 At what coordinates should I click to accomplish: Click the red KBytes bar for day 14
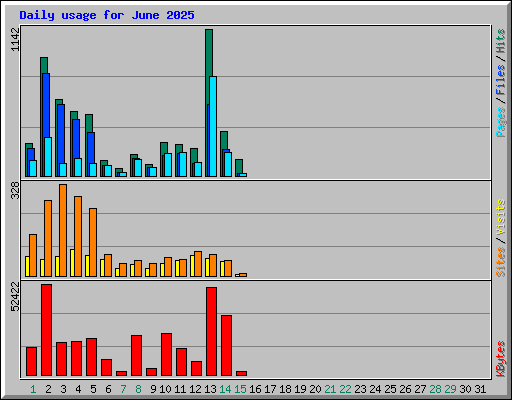pyautogui.click(x=226, y=345)
